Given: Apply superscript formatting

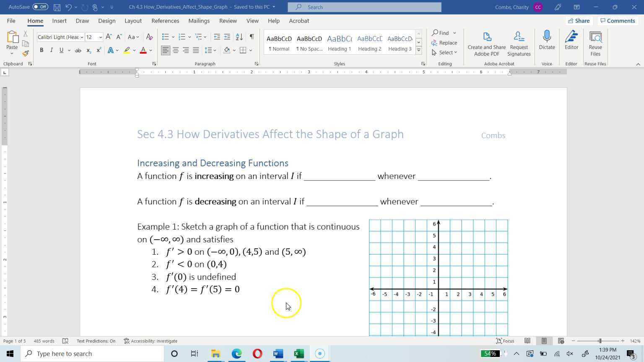Looking at the screenshot, I should pyautogui.click(x=99, y=50).
